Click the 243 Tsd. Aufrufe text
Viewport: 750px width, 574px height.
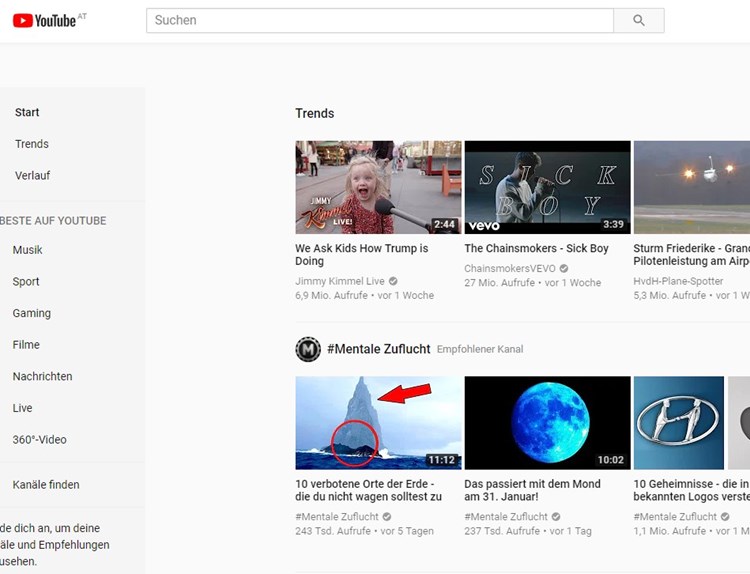click(333, 531)
